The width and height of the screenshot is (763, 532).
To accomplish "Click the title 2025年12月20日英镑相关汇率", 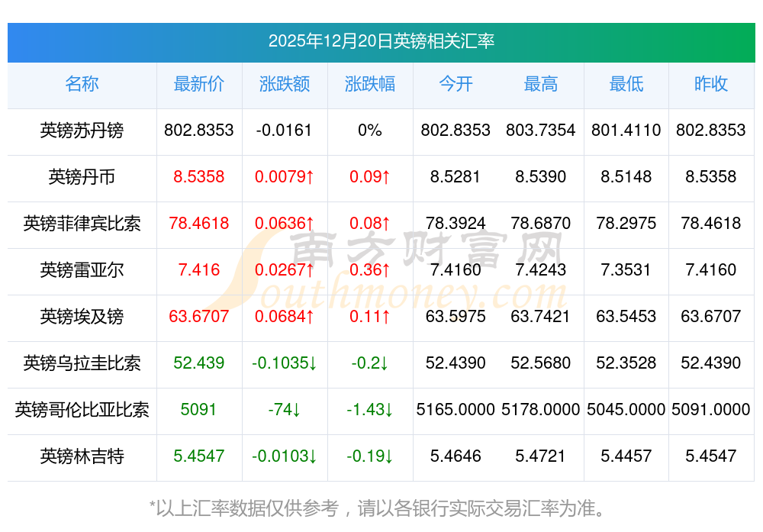I will [381, 41].
